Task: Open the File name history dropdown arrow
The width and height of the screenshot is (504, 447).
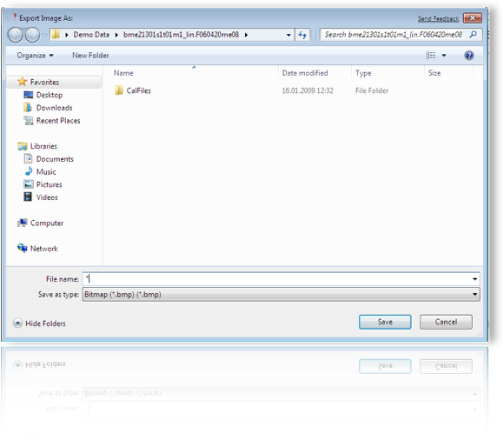Action: pyautogui.click(x=474, y=279)
